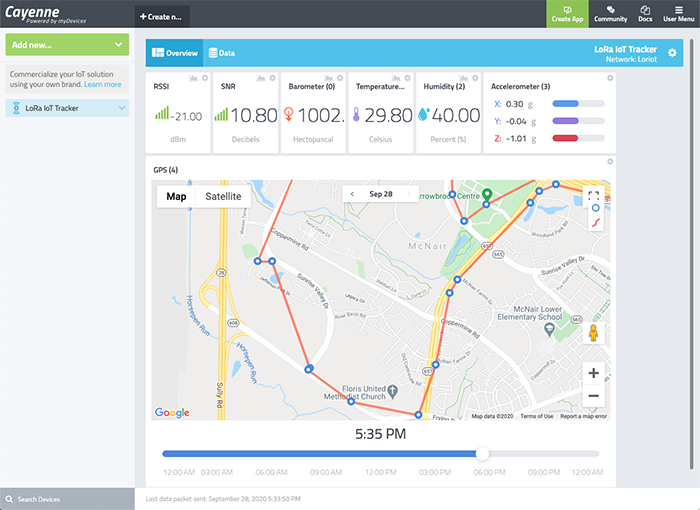The width and height of the screenshot is (700, 510).
Task: Click the search devices magnifier icon
Action: (9, 499)
